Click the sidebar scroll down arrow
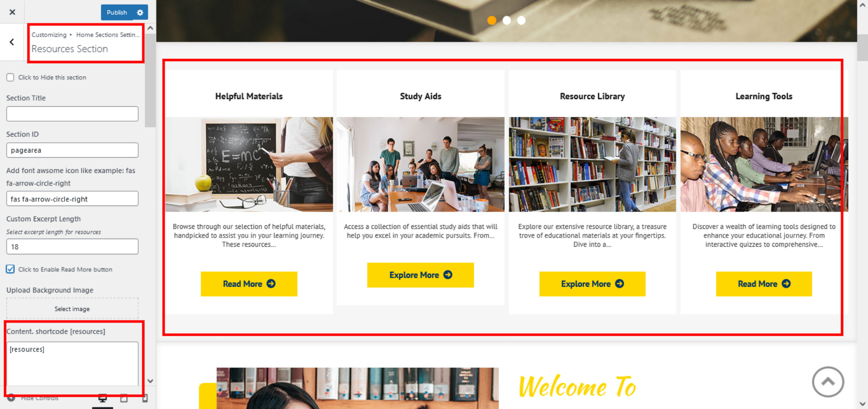 point(150,381)
